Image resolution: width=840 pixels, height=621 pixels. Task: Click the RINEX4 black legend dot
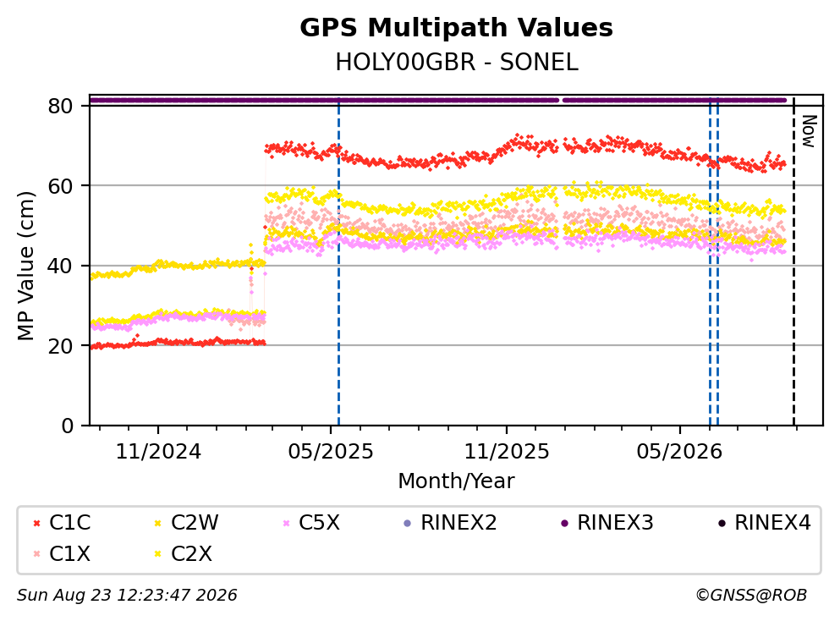(x=722, y=523)
